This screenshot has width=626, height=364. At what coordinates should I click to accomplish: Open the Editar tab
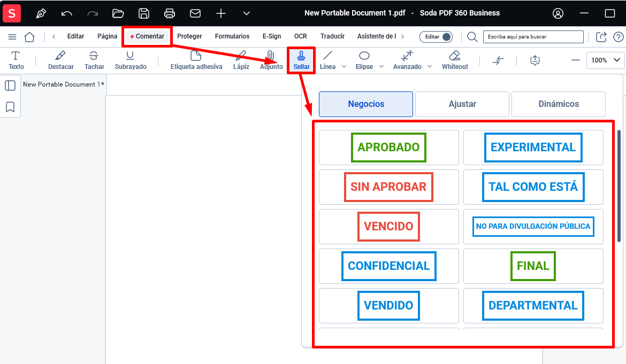[75, 36]
